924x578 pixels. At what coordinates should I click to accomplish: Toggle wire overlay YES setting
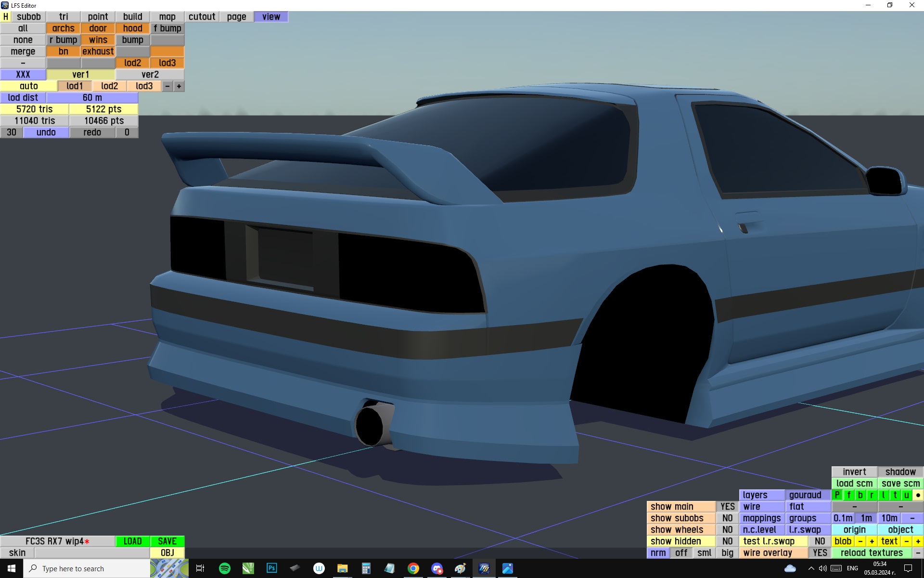[820, 552]
